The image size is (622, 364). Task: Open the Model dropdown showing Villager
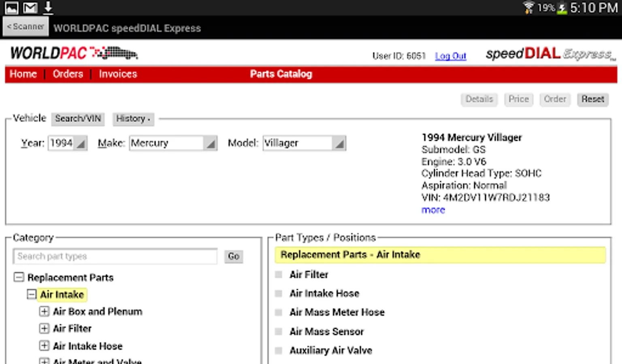(x=305, y=143)
